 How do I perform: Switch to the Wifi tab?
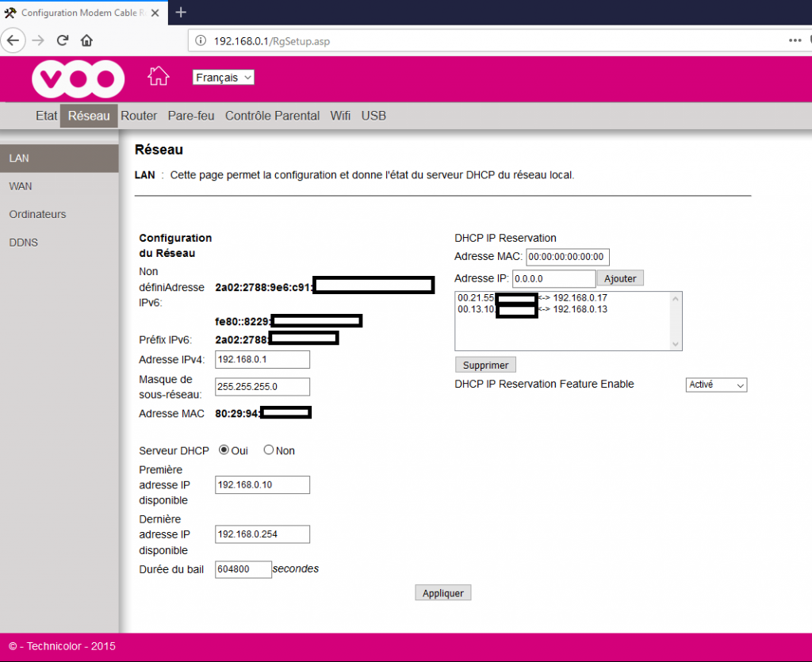340,116
